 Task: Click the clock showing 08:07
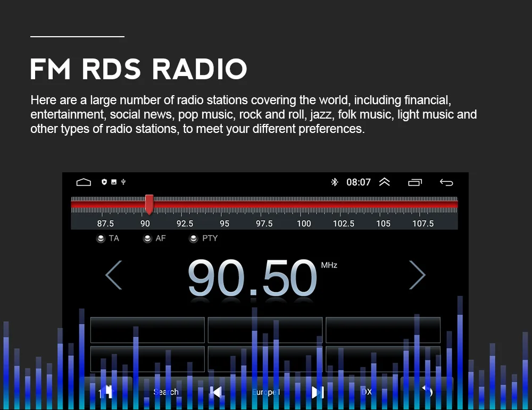coord(358,182)
